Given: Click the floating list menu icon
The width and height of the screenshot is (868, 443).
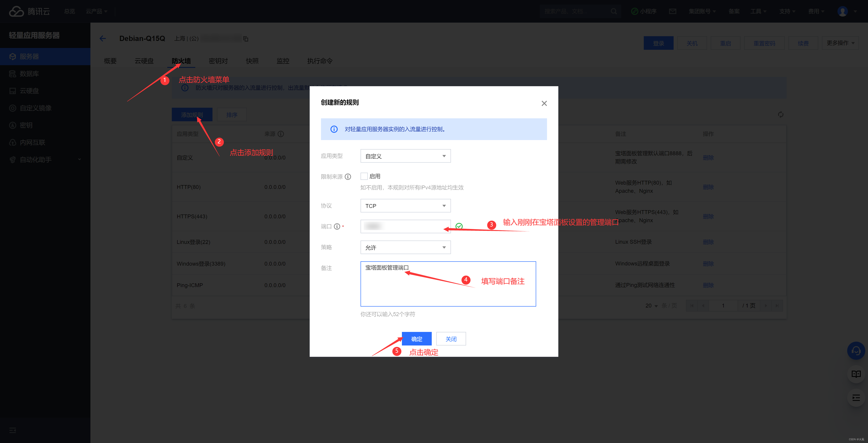Looking at the screenshot, I should [x=856, y=398].
